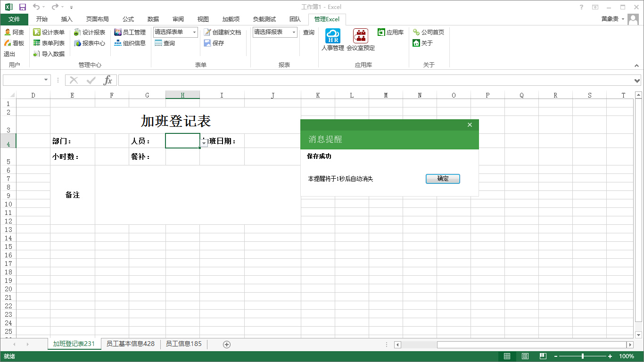The height and width of the screenshot is (362, 644).
Task: Open the 文件 File menu tab
Action: 14,19
